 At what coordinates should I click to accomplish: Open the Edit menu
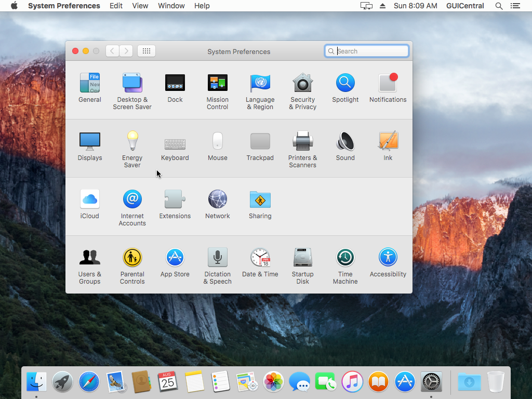(116, 6)
